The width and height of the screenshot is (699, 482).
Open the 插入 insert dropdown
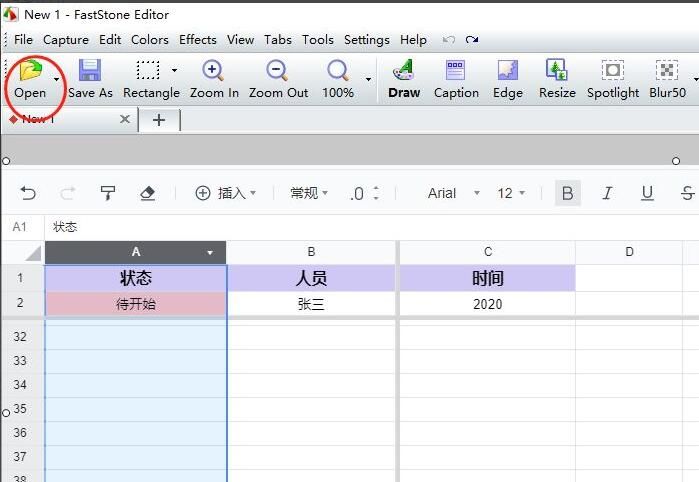[226, 193]
